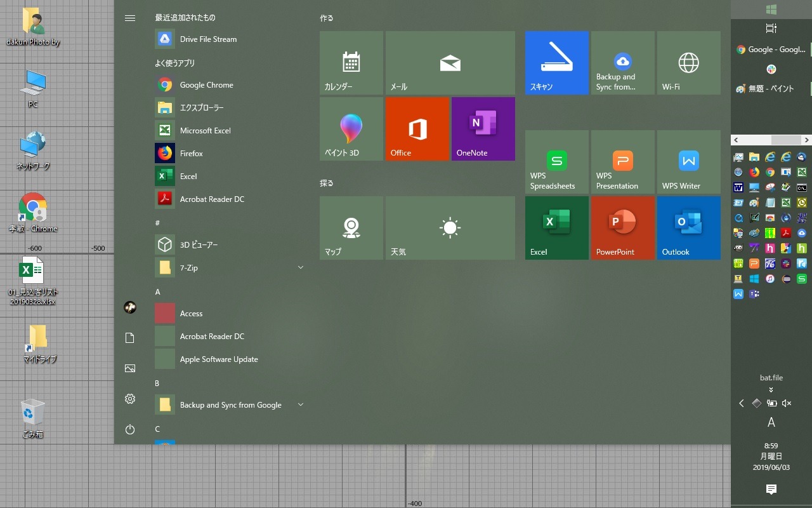Screen dimensions: 812x508
Task: Click the B letter group header
Action: pos(157,383)
